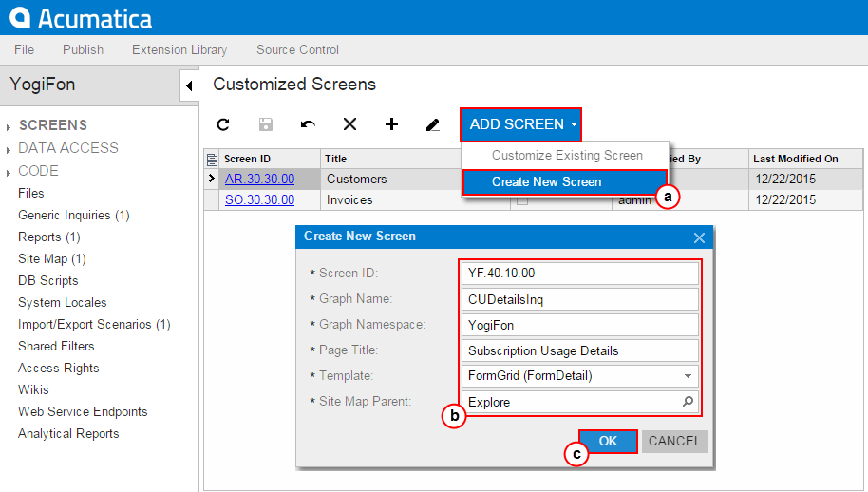Click the Edit pencil icon
Image resolution: width=868 pixels, height=492 pixels.
click(x=433, y=124)
